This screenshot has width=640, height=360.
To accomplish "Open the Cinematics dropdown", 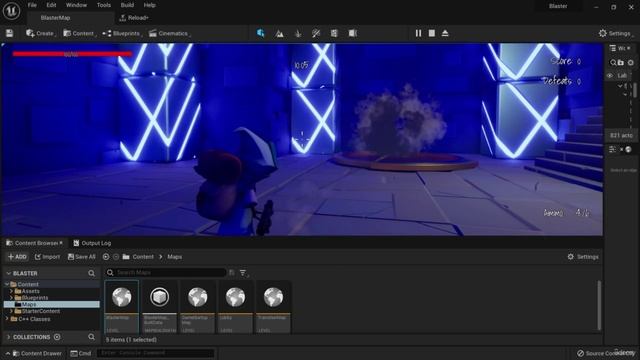I will tap(169, 33).
